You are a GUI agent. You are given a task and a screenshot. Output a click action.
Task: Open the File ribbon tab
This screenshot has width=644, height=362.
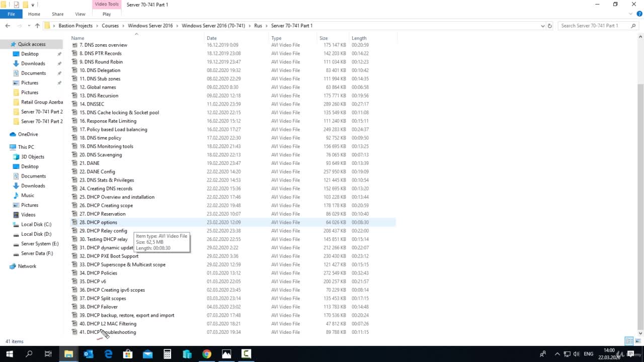coord(11,14)
